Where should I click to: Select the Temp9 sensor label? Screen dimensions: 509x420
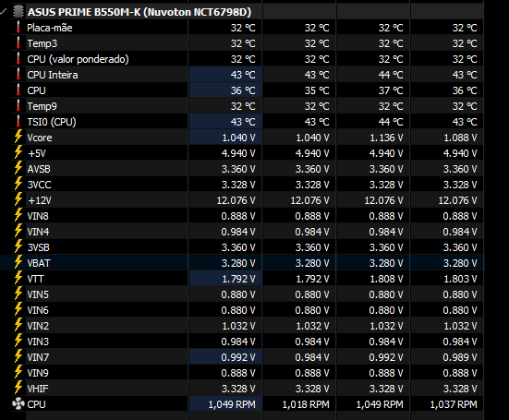tap(42, 106)
